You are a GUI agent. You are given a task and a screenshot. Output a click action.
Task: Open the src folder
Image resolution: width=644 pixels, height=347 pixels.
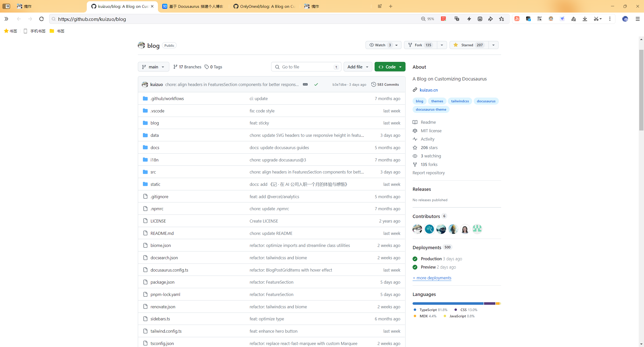coord(153,172)
